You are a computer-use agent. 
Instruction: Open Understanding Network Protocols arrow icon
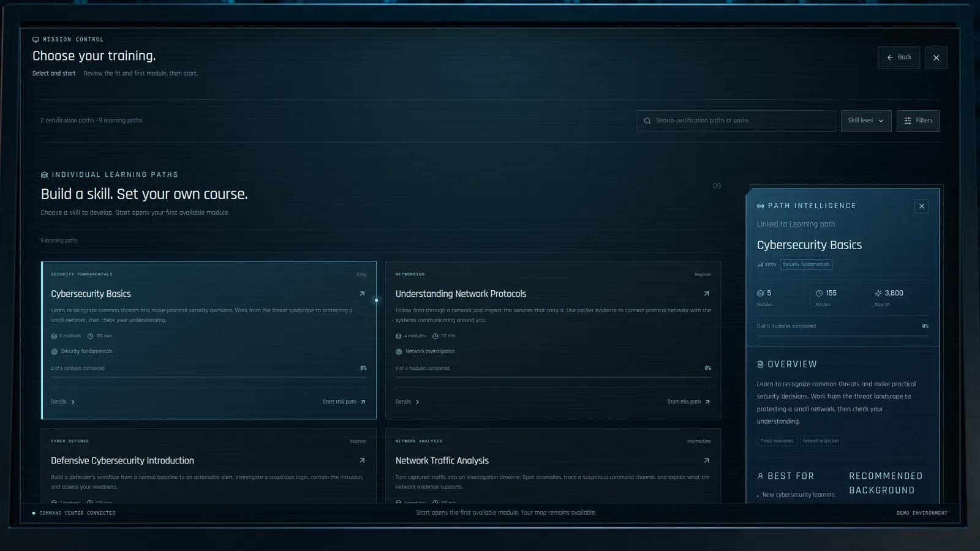[x=706, y=294]
